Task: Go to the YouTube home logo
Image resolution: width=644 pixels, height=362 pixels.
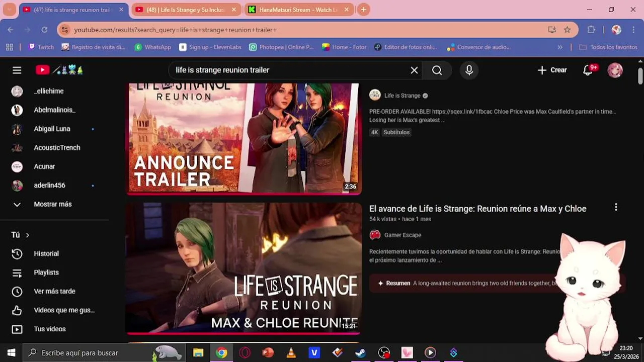Action: click(x=59, y=70)
